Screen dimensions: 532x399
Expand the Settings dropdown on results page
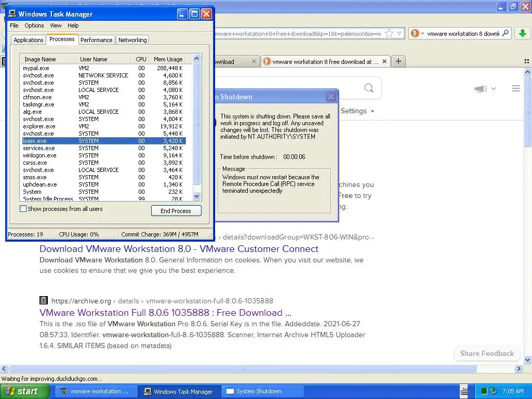coord(357,111)
